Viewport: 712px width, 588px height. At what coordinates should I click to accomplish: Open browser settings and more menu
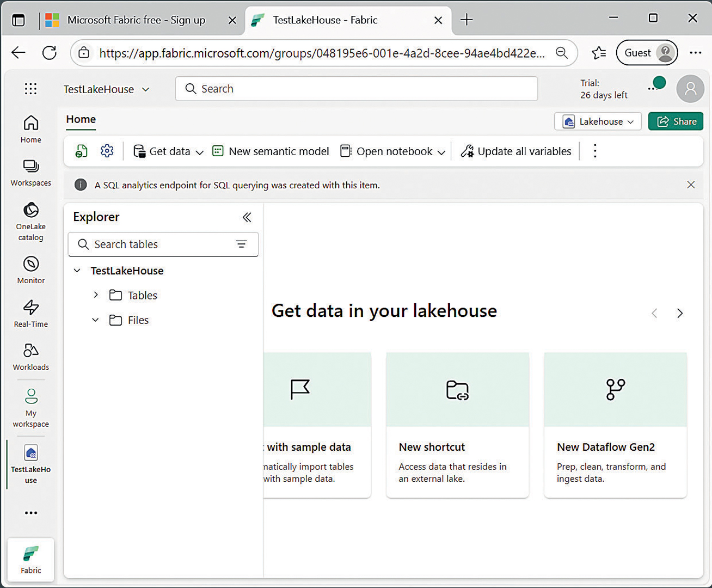(696, 53)
